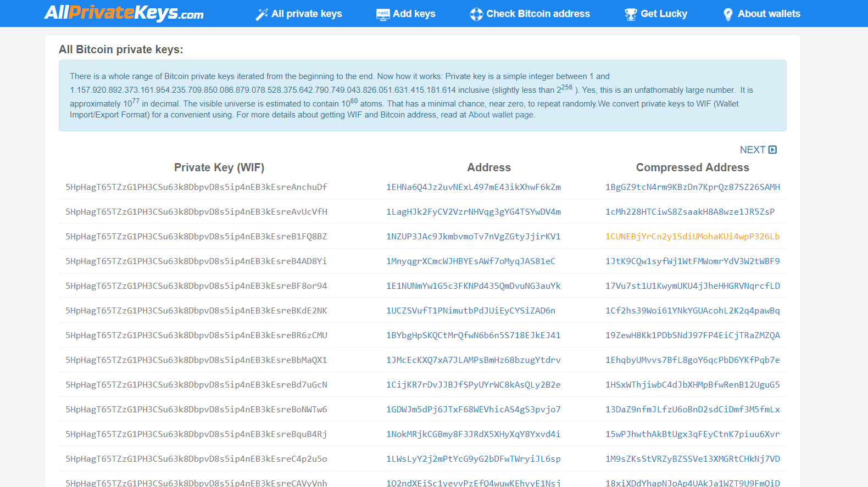Click the trophy icon beside Get Lucky
The width and height of the screenshot is (868, 487).
coord(631,14)
